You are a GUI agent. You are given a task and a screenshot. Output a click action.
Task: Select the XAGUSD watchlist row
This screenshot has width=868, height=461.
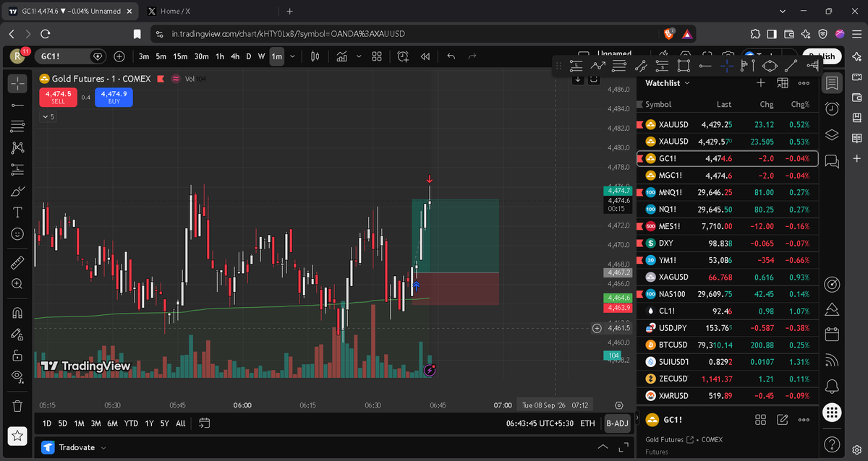tap(727, 277)
